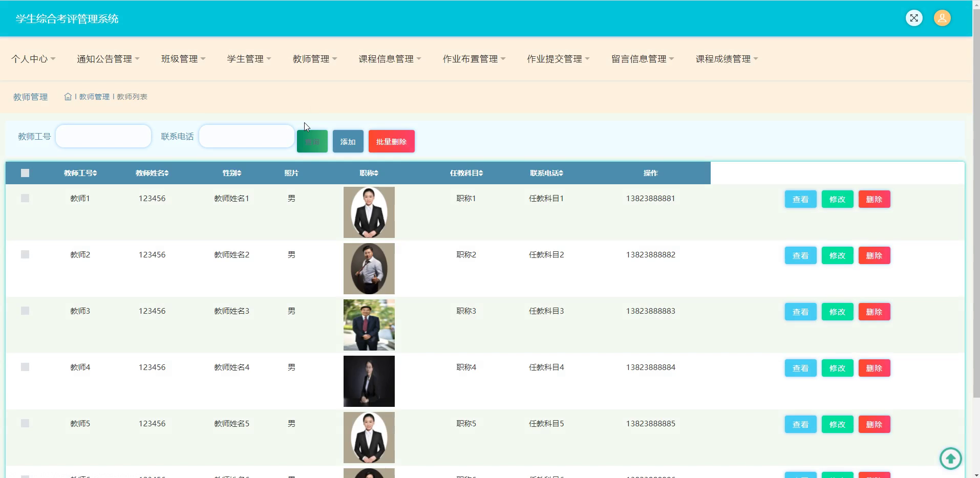Sort the table by 职称 column
Screen dimensions: 980x478
click(369, 173)
